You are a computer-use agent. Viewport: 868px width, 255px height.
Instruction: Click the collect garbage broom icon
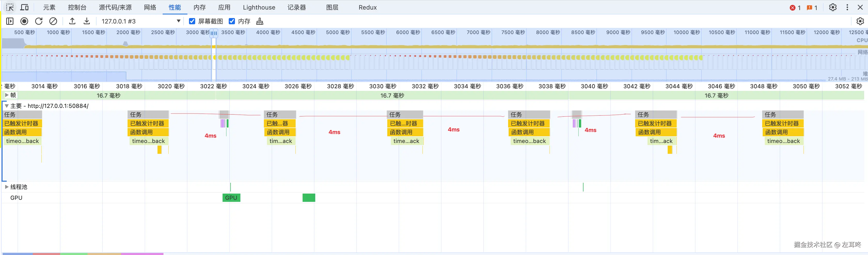(259, 21)
